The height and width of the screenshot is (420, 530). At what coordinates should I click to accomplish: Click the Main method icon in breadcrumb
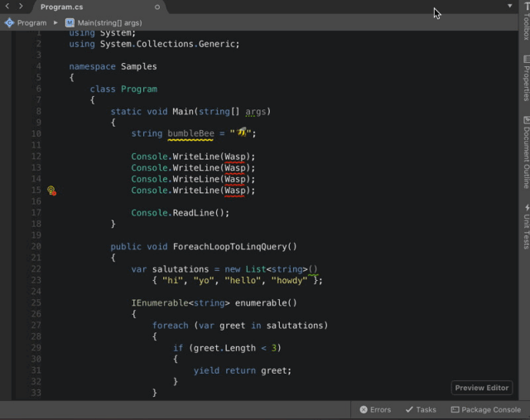(70, 22)
